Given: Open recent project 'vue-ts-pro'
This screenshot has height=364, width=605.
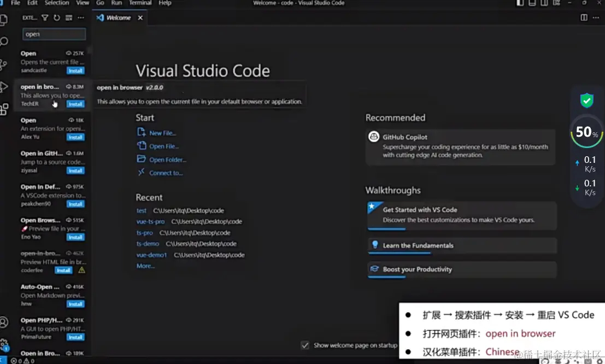Looking at the screenshot, I should click(150, 221).
